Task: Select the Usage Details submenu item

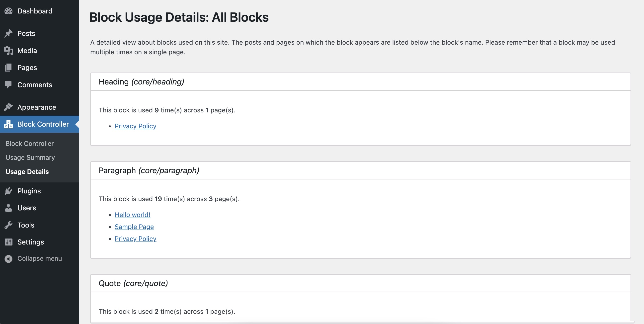Action: pos(27,172)
